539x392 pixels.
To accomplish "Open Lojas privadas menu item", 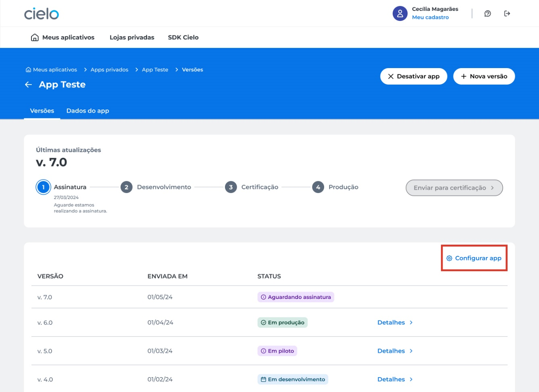I will [x=132, y=37].
